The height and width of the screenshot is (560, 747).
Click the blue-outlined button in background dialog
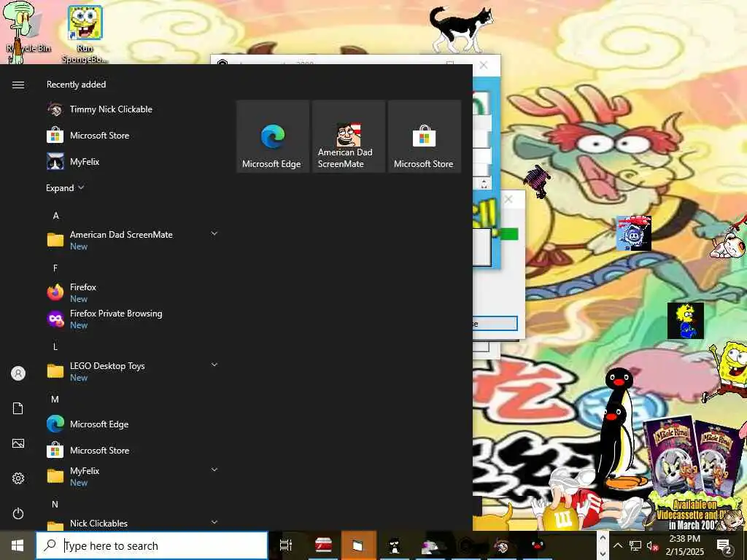[495, 323]
